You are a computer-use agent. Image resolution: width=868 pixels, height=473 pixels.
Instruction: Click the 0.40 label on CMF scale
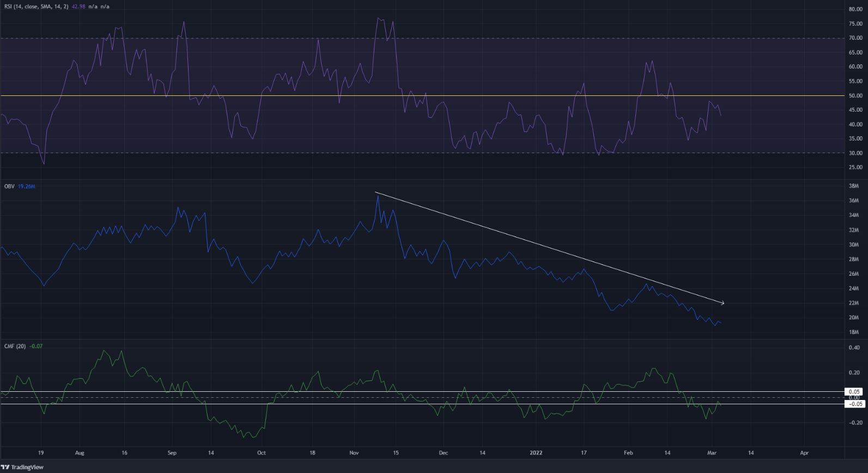(x=854, y=348)
